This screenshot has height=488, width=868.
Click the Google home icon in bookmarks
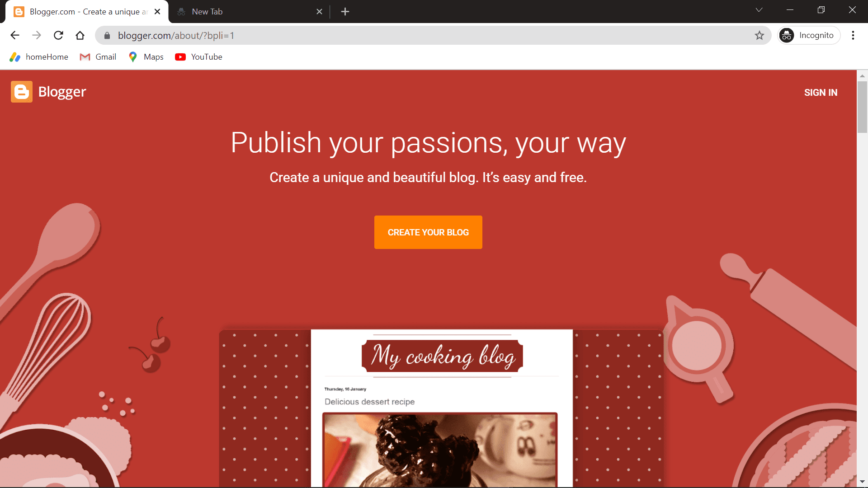coord(16,56)
